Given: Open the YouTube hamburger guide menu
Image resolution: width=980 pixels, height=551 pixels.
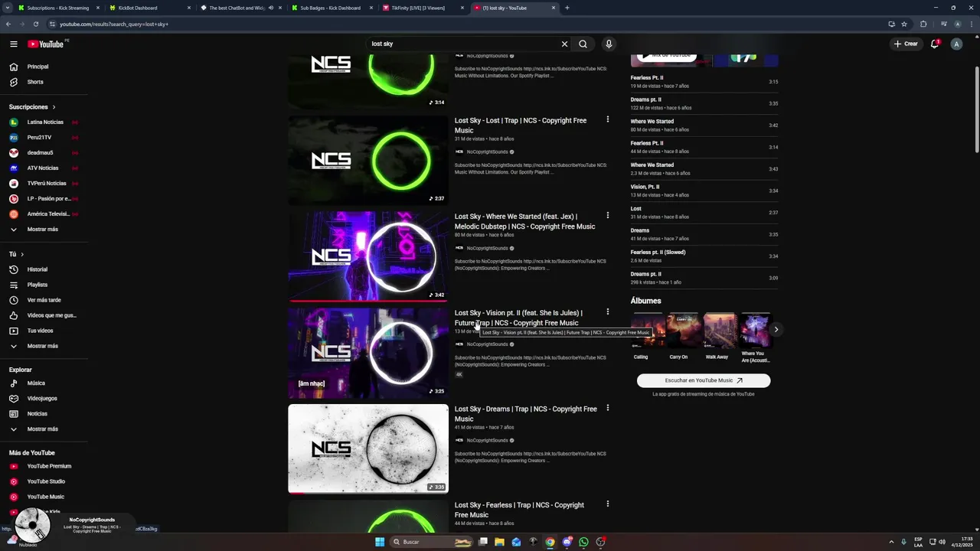Looking at the screenshot, I should click(13, 44).
